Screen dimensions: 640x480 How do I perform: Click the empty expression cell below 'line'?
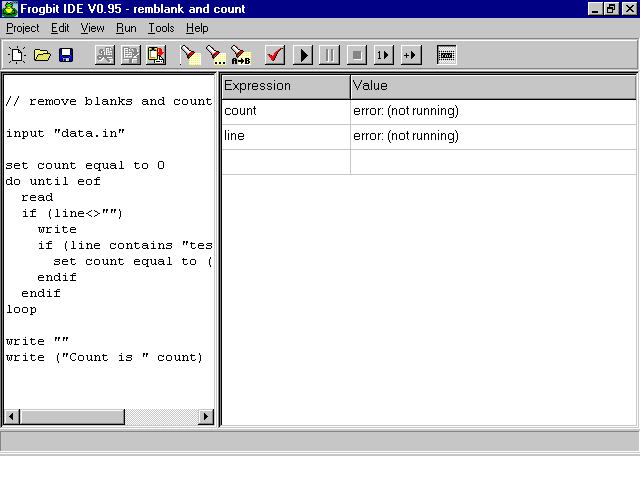[x=285, y=161]
